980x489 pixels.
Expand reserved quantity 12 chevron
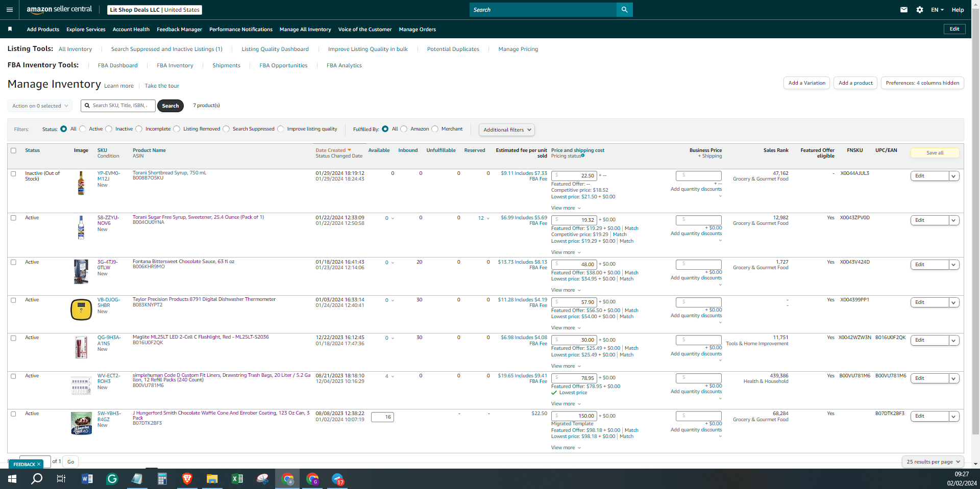click(x=488, y=218)
